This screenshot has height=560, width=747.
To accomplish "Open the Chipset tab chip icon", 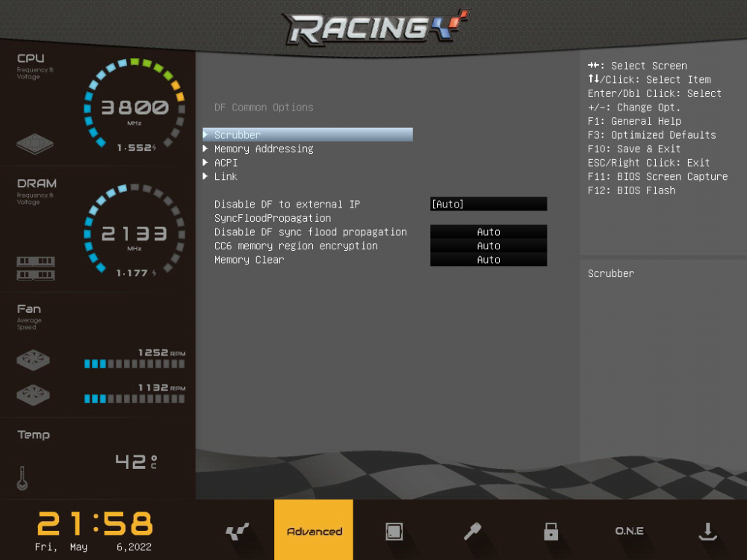I will pos(394,531).
